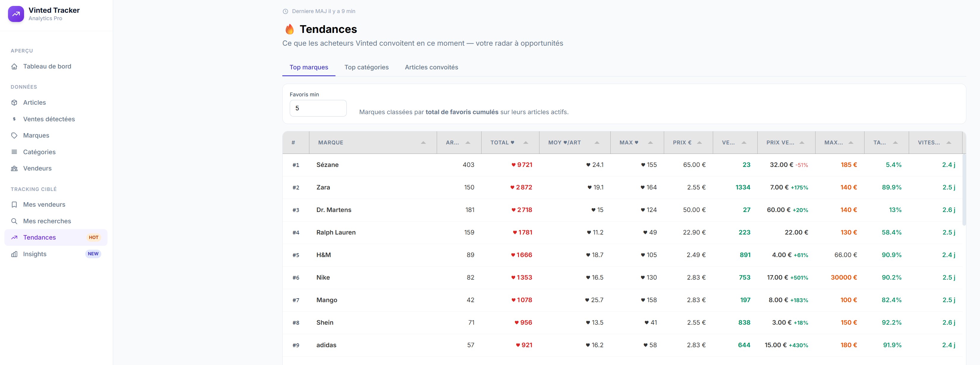980x365 pixels.
Task: Click the heart in MAX column header
Action: pos(637,142)
